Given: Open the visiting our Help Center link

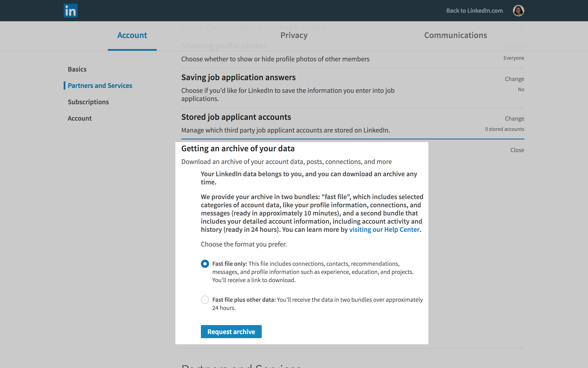Looking at the screenshot, I should point(384,230).
